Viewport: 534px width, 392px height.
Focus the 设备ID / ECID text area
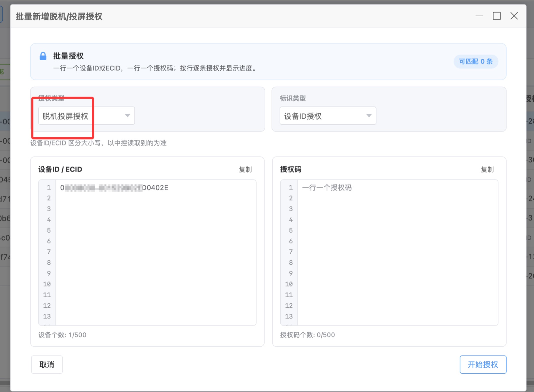click(156, 253)
